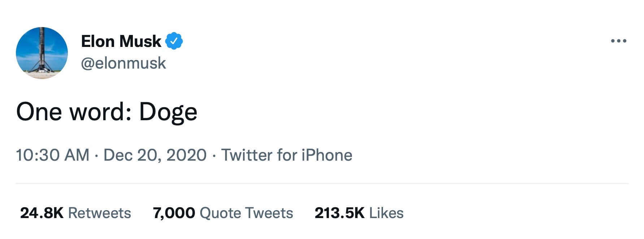Click the horizontal divider below the timestamp
The width and height of the screenshot is (644, 239).
(x=322, y=183)
